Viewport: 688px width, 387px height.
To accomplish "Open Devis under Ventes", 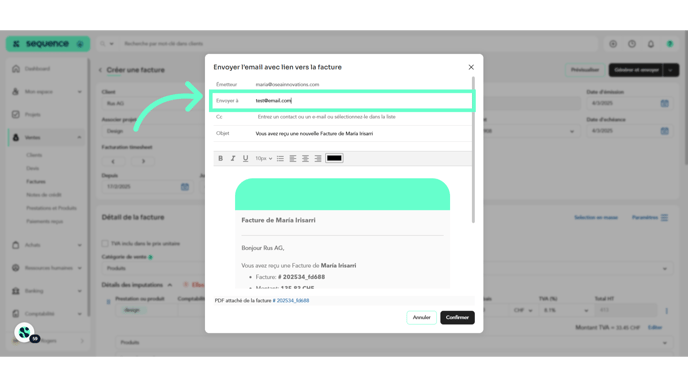I will [x=32, y=168].
